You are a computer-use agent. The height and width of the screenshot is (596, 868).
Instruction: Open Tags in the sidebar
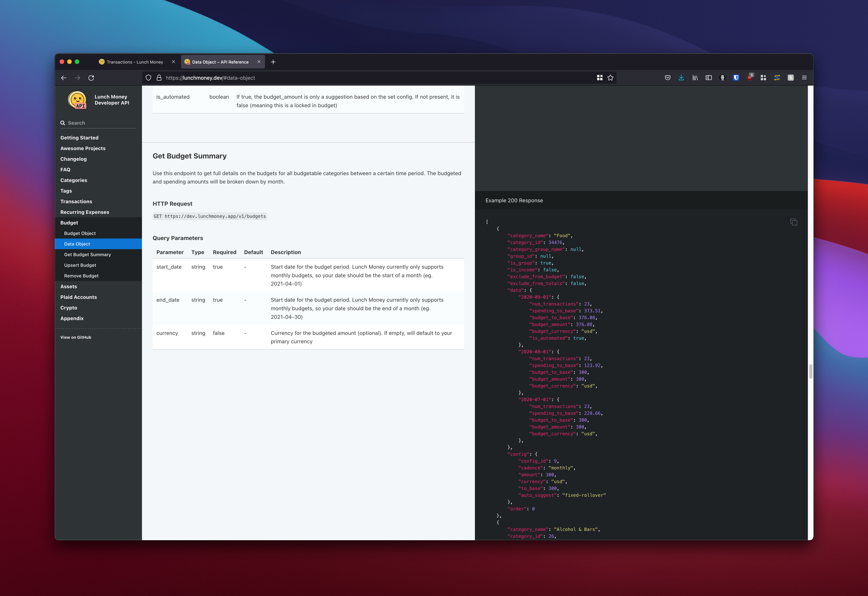coord(66,191)
